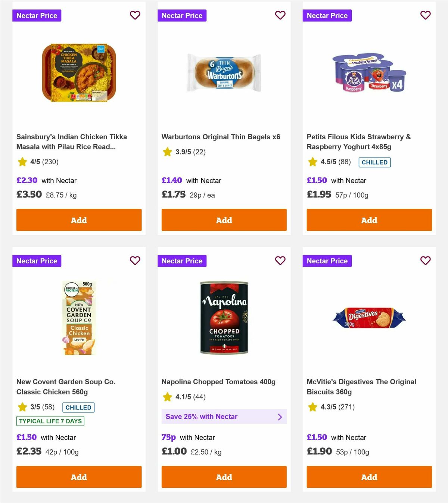Click the Nectar Price label on Warburtons bagels
This screenshot has height=503, width=448.
tap(182, 15)
